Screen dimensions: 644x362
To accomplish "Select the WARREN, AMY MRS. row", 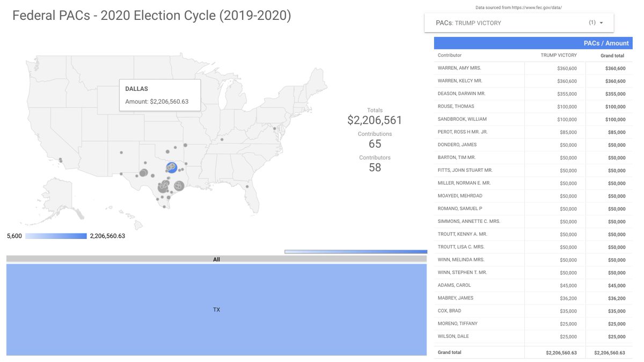I will pyautogui.click(x=533, y=68).
